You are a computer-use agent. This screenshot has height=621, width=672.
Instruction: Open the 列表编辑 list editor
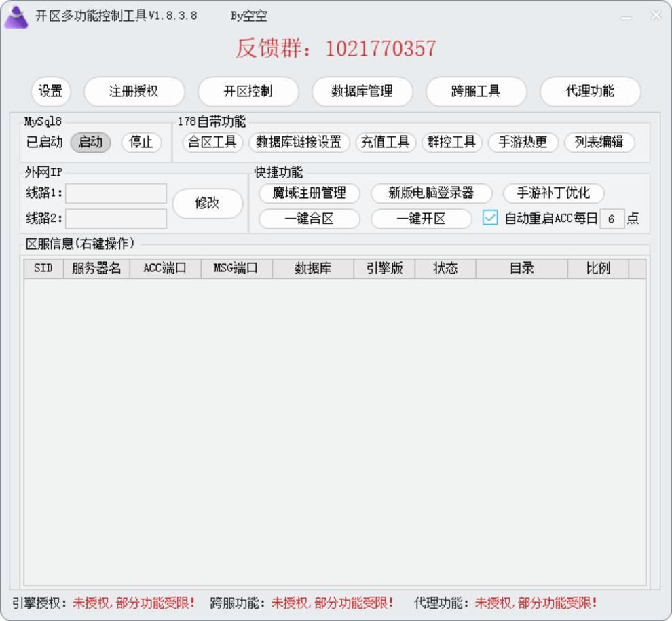click(597, 143)
